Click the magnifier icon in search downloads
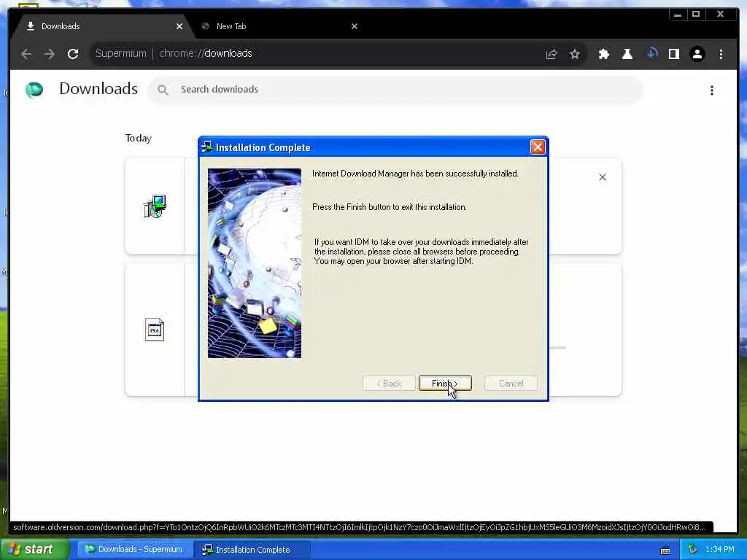The height and width of the screenshot is (560, 747). (x=163, y=90)
